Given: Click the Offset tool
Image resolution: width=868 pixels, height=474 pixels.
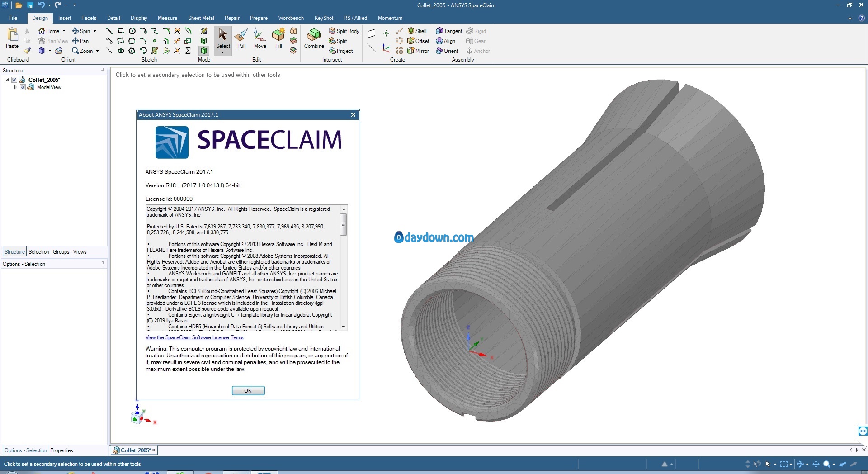Looking at the screenshot, I should [418, 41].
